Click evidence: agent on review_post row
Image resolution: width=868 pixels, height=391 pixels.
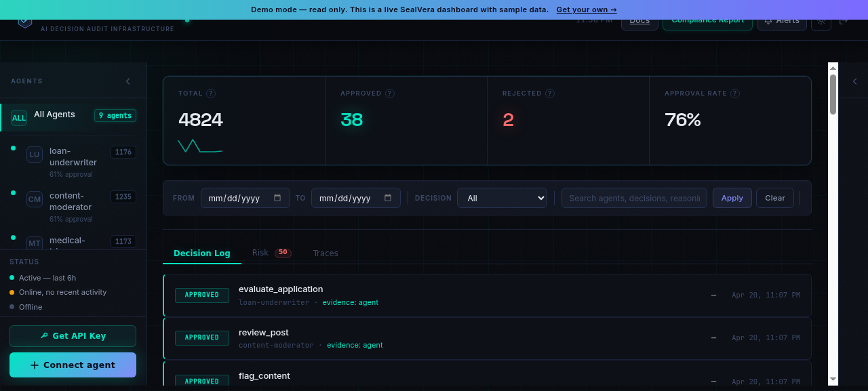click(355, 345)
